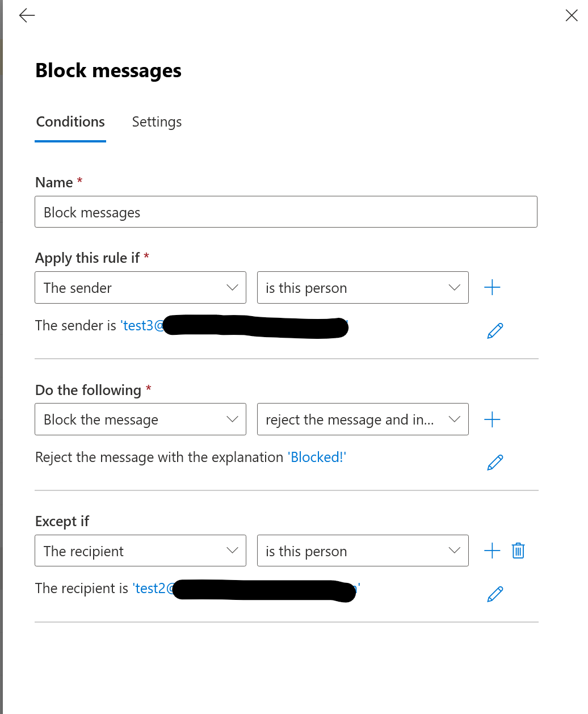Open the 'is this person' dropdown under Apply this rule
Image resolution: width=588 pixels, height=714 pixels.
point(363,288)
